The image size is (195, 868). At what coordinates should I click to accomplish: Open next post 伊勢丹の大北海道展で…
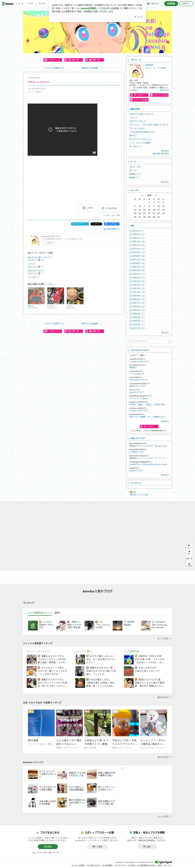click(x=92, y=68)
